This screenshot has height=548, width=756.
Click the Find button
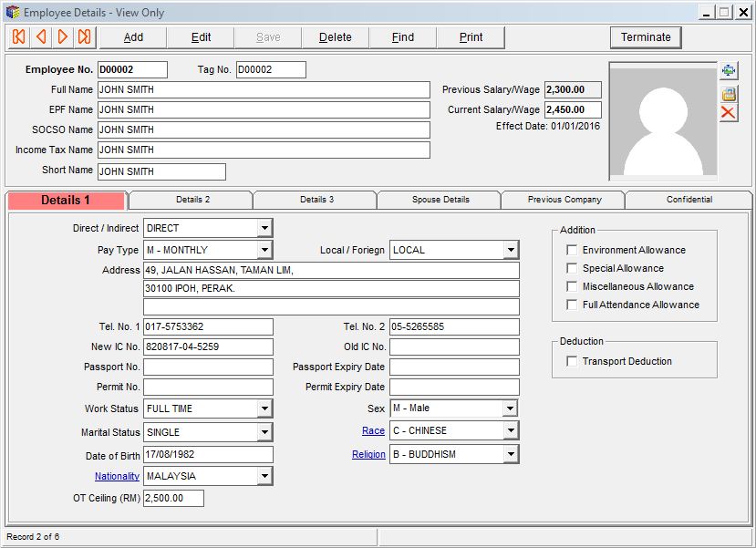coord(402,37)
